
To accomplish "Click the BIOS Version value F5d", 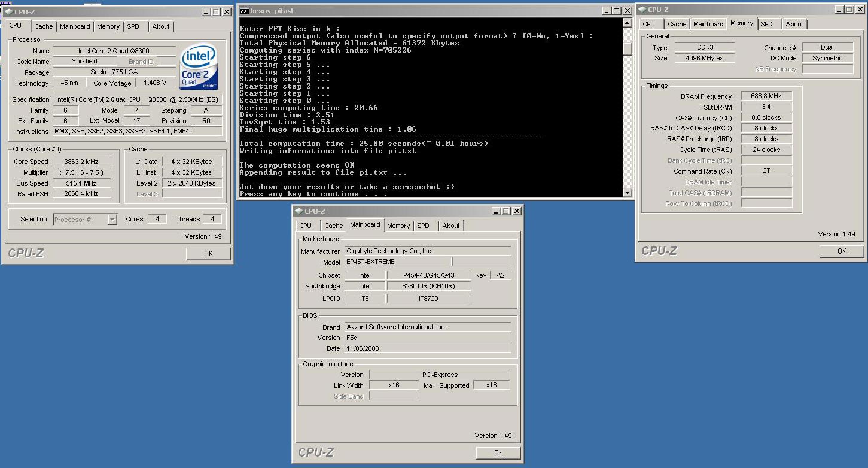I will click(x=428, y=338).
